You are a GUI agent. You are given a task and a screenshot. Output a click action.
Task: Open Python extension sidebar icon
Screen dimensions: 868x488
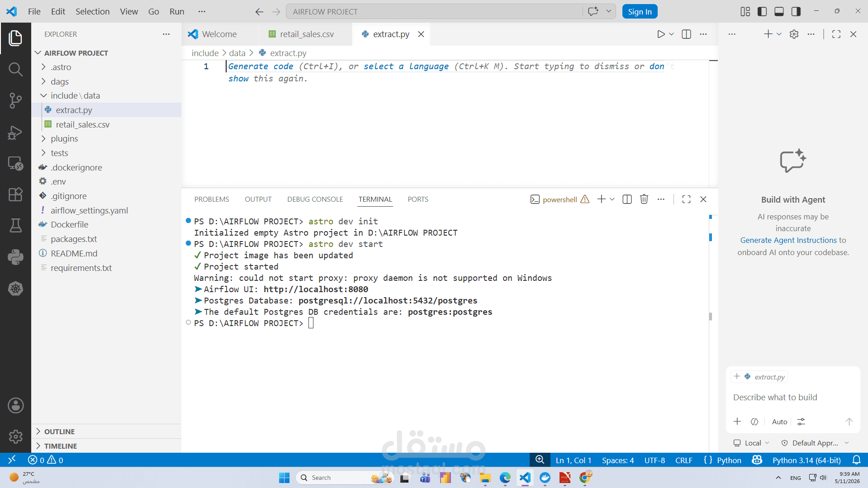[15, 257]
